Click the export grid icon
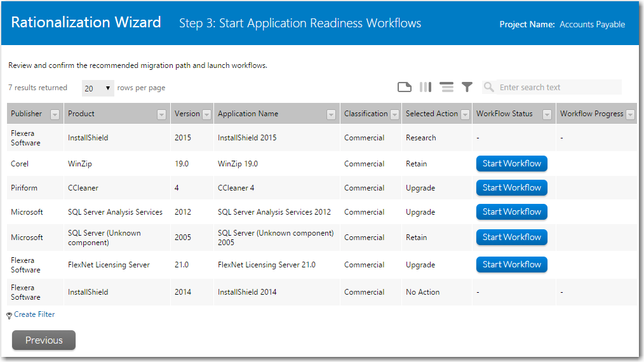This screenshot has height=362, width=644. [x=405, y=87]
